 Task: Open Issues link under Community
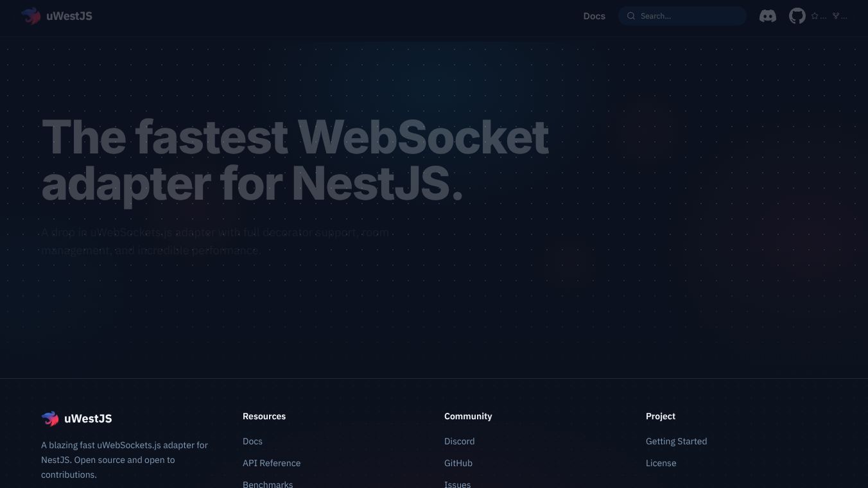(x=458, y=484)
